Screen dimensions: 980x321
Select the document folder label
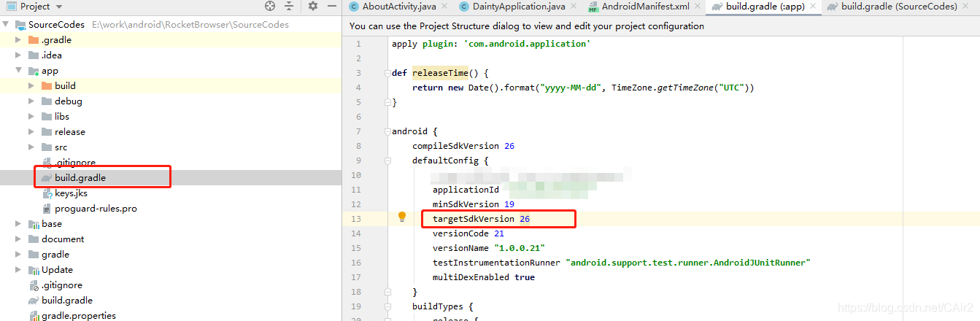pos(63,239)
